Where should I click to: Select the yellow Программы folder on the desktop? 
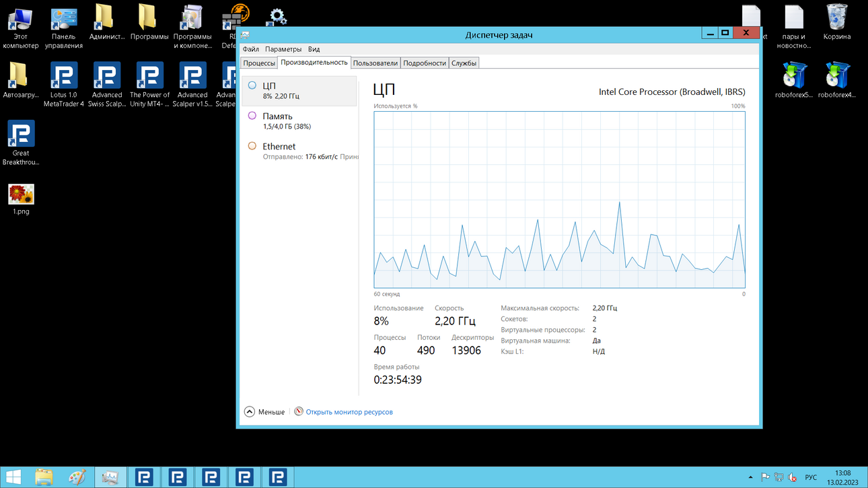[x=149, y=24]
